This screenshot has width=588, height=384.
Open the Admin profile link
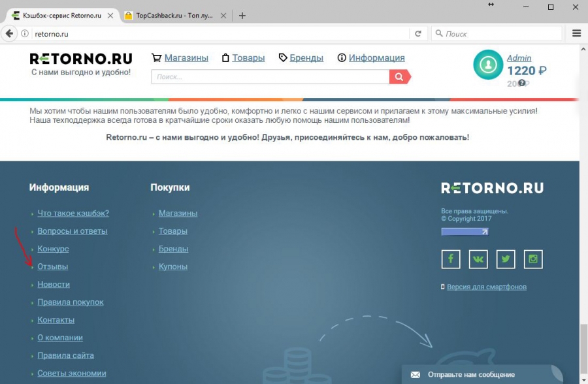coord(519,57)
